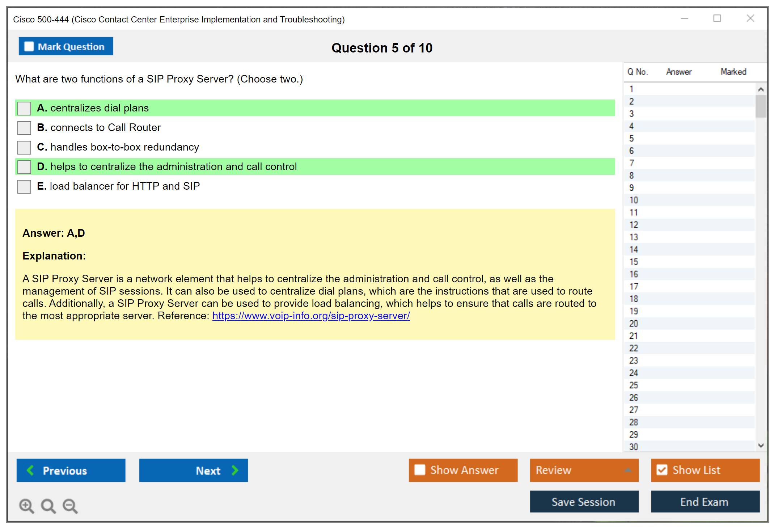
Task: Tick option E load balancer checkbox
Action: (24, 186)
